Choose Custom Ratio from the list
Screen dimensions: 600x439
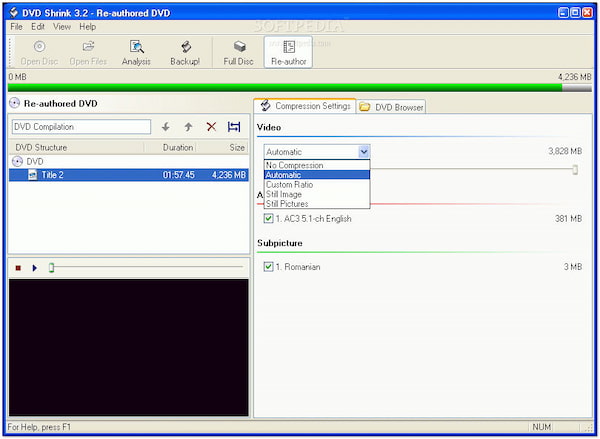click(317, 184)
